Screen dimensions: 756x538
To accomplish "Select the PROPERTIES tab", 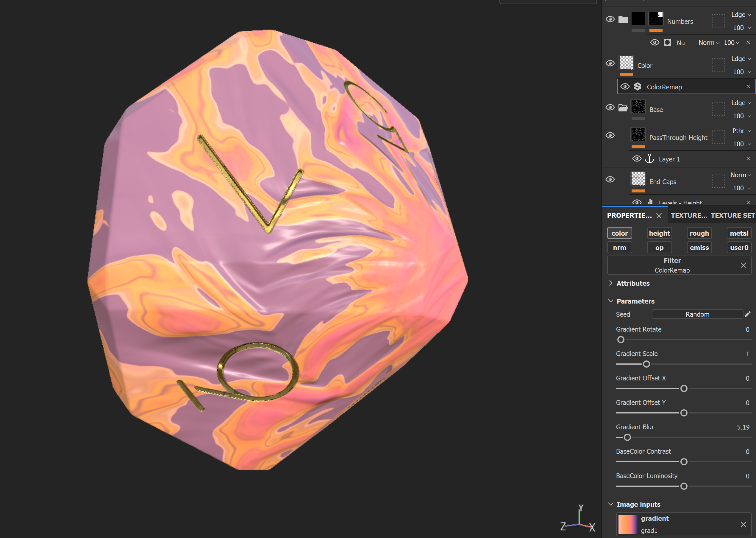I will coord(629,215).
